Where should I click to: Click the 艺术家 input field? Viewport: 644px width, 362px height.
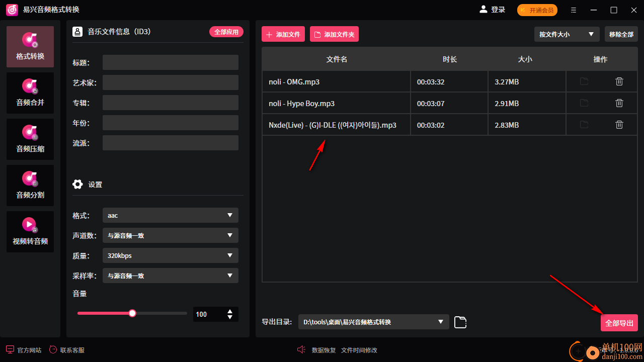point(171,82)
